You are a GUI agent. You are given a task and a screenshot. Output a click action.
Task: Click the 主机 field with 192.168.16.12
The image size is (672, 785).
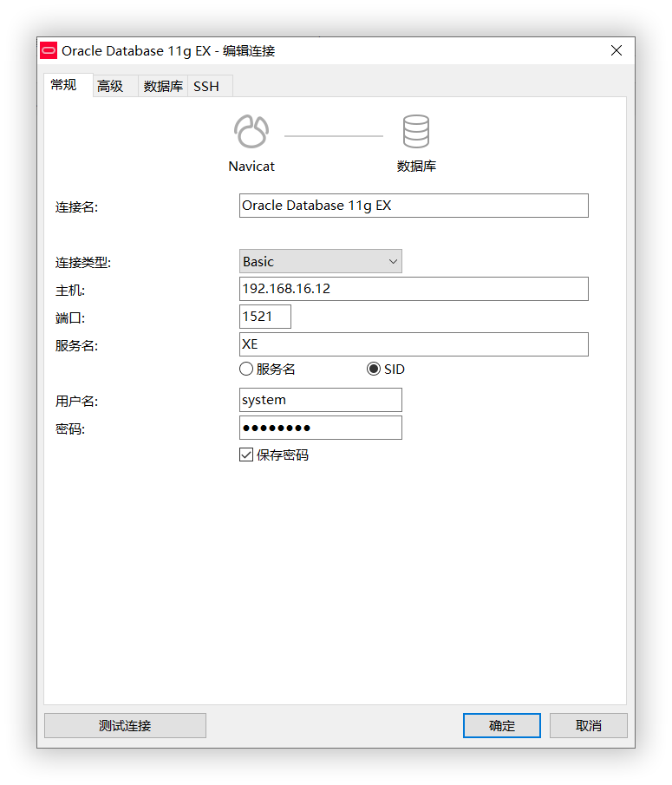(x=414, y=289)
